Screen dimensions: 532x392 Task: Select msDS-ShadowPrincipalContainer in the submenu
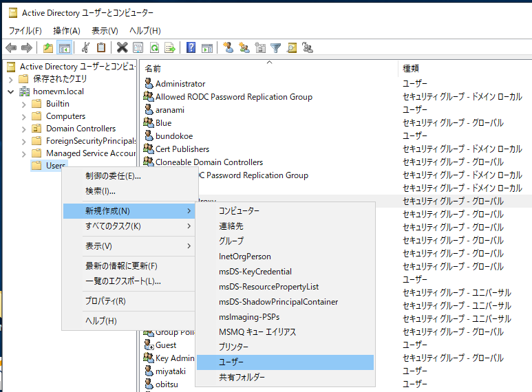pos(285,302)
